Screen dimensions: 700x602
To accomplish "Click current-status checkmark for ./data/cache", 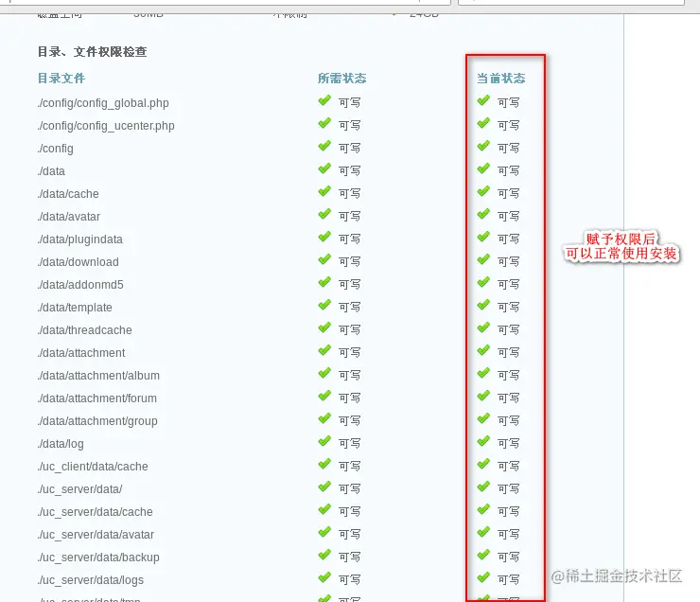I will [483, 191].
